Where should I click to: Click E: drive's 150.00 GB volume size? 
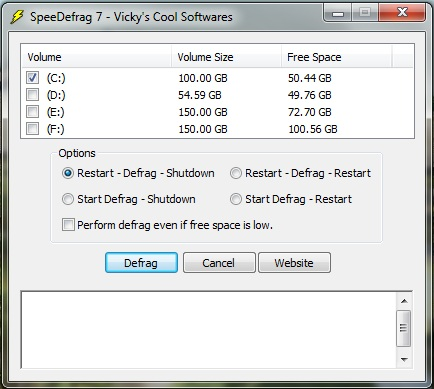click(203, 112)
